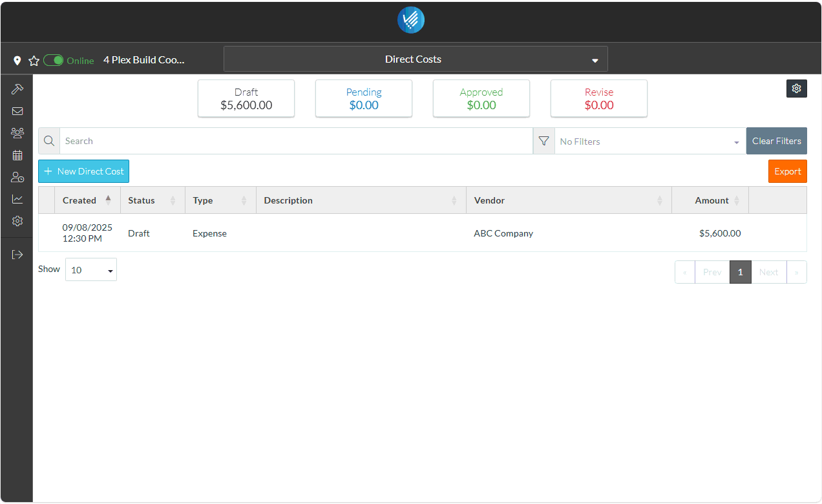Click the orange Export button
This screenshot has width=822, height=504.
788,171
